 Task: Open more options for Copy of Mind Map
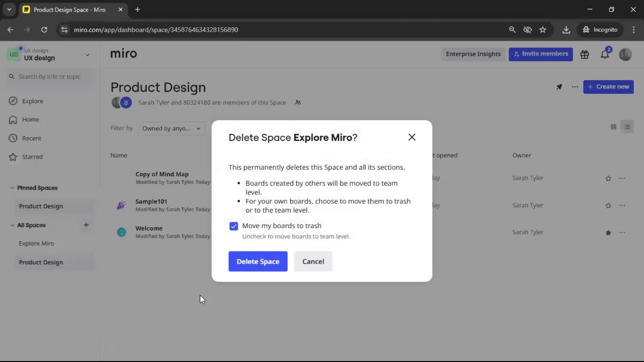coord(622,178)
